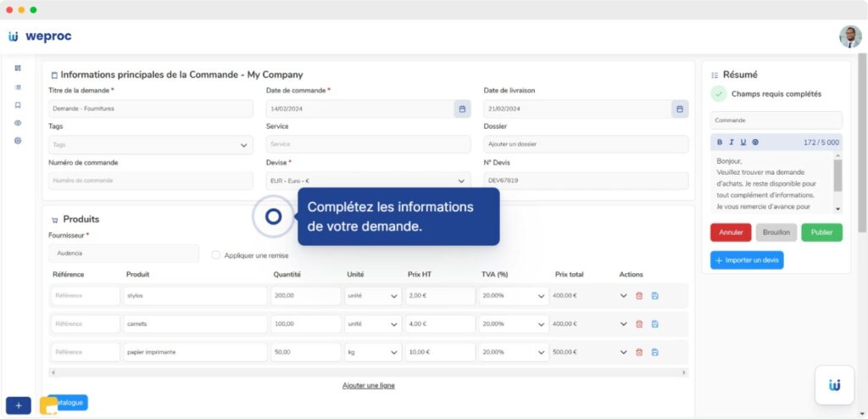Open the order date calendar picker

tap(462, 109)
